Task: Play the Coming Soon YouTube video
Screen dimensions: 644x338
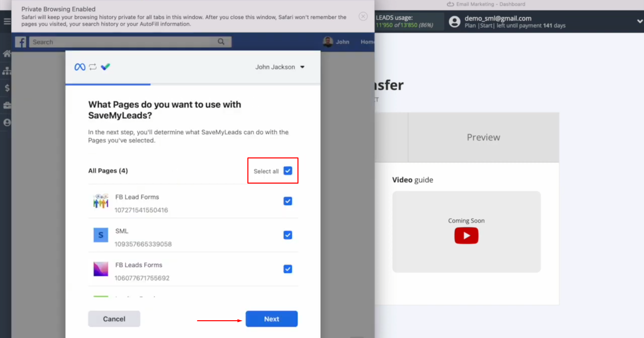Action: pyautogui.click(x=466, y=236)
